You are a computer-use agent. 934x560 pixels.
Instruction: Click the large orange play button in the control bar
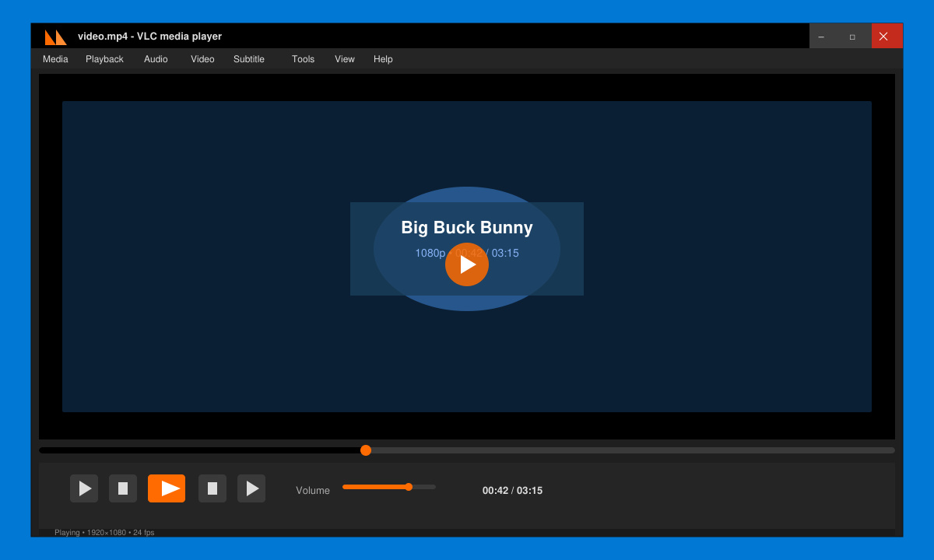point(167,488)
